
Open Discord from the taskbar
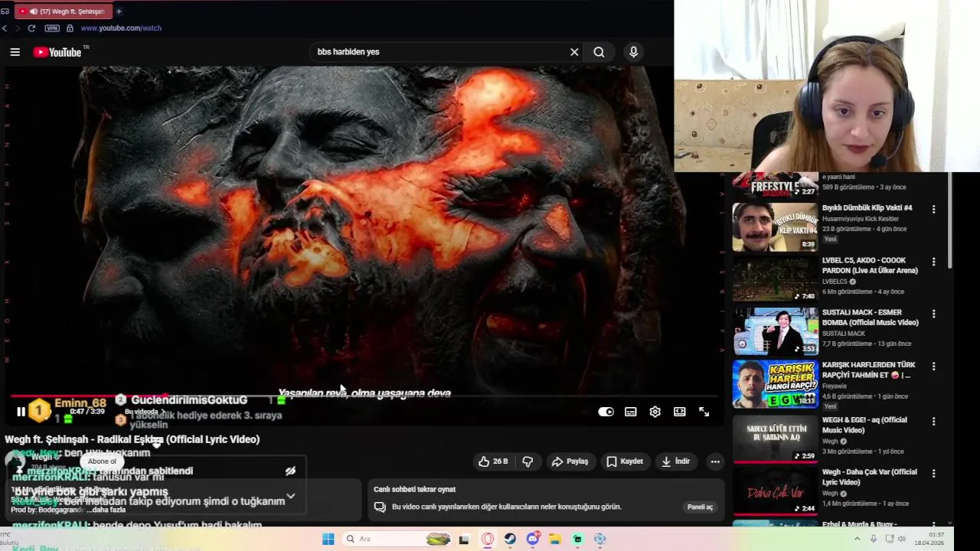point(533,539)
